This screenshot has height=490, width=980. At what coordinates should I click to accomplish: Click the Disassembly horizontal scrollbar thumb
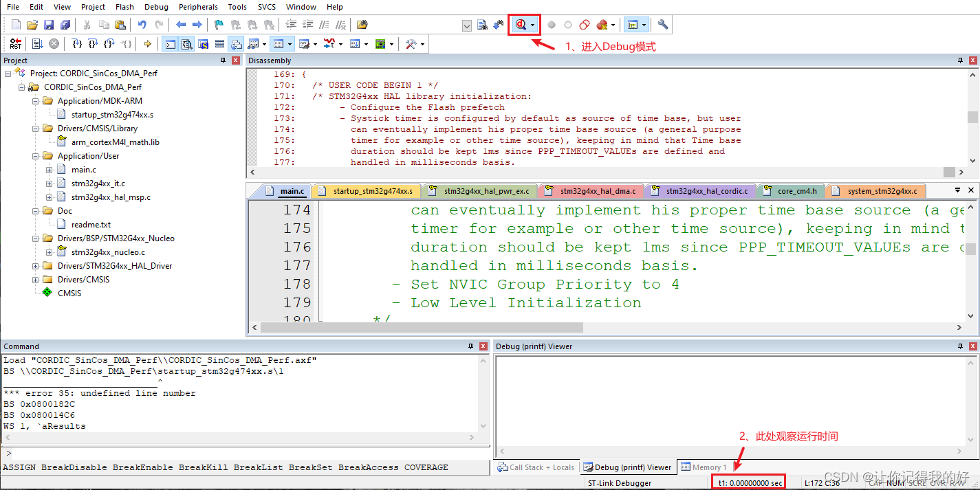click(x=949, y=172)
